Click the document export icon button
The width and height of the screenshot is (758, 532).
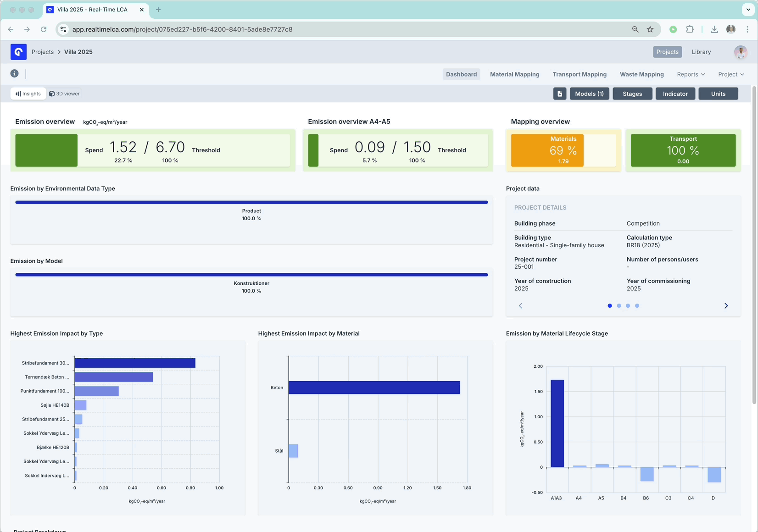coord(560,94)
